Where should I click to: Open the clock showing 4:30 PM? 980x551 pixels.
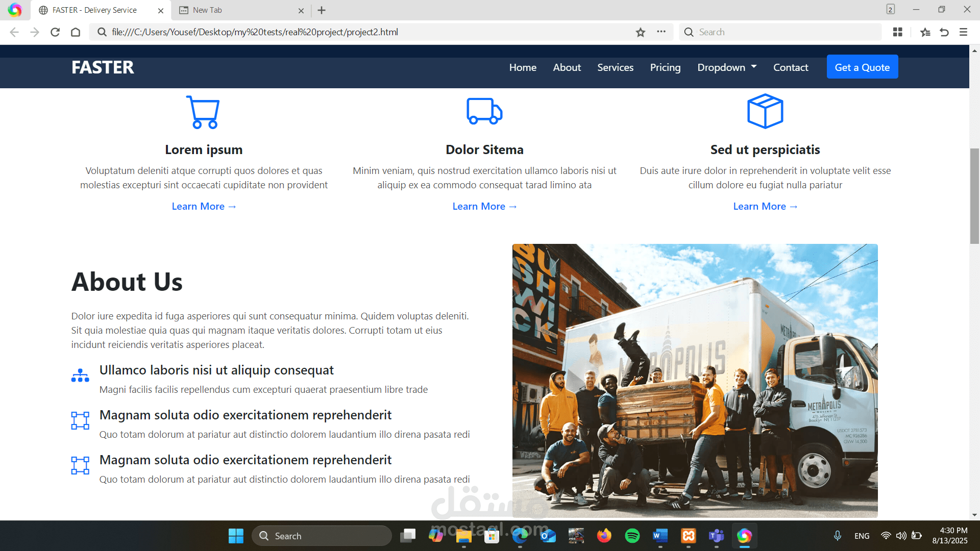[x=950, y=536]
